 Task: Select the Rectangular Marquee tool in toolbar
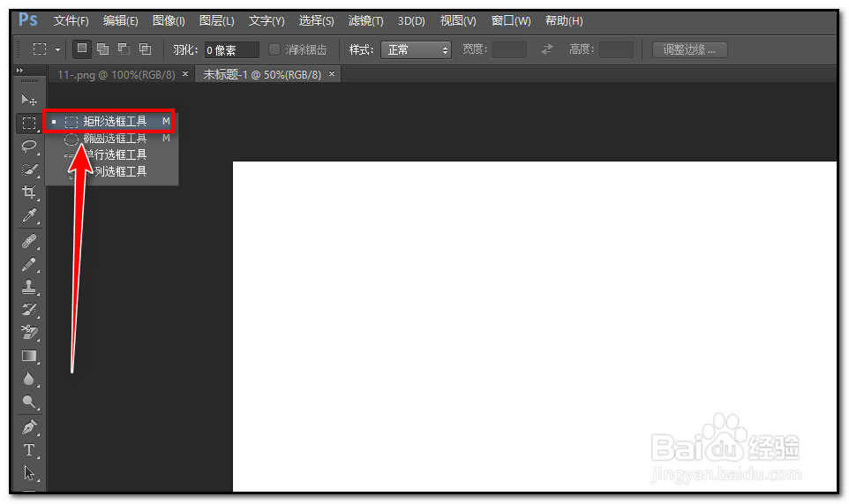[29, 124]
